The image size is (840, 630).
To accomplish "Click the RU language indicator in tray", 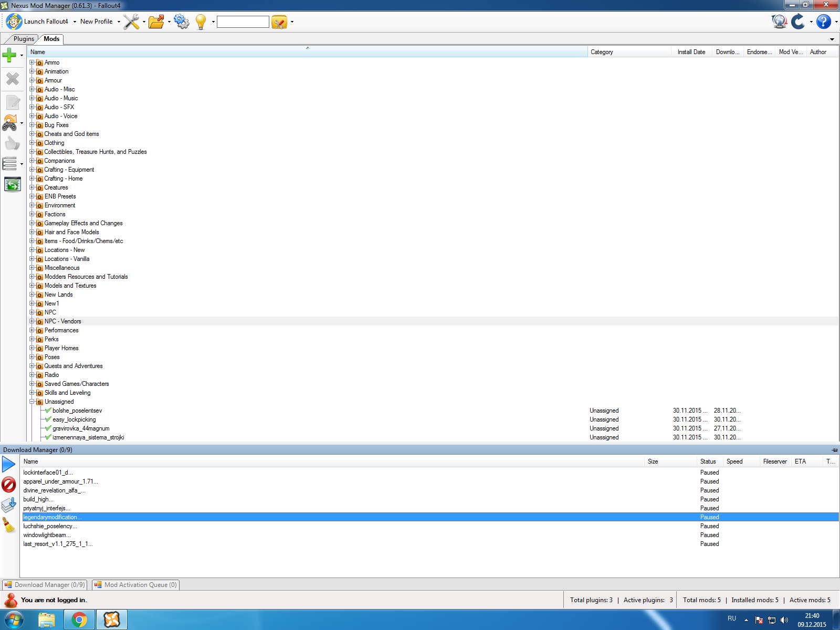I will pos(732,618).
